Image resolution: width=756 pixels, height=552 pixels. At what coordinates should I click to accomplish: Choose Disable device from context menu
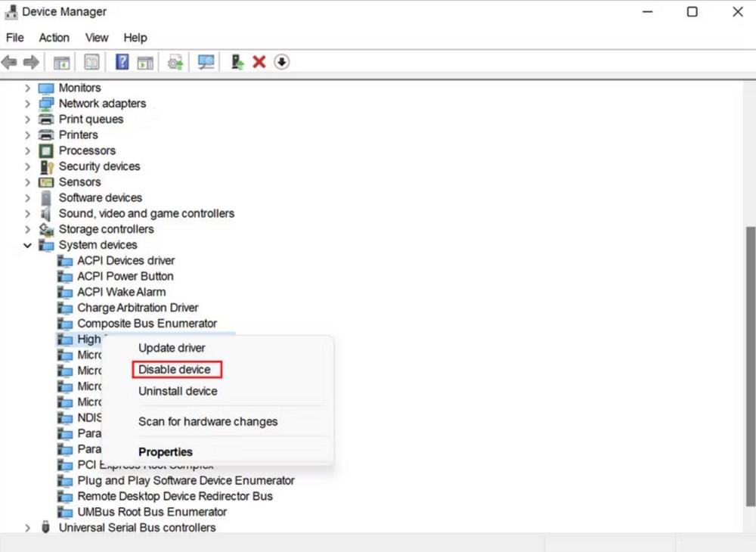click(x=175, y=370)
